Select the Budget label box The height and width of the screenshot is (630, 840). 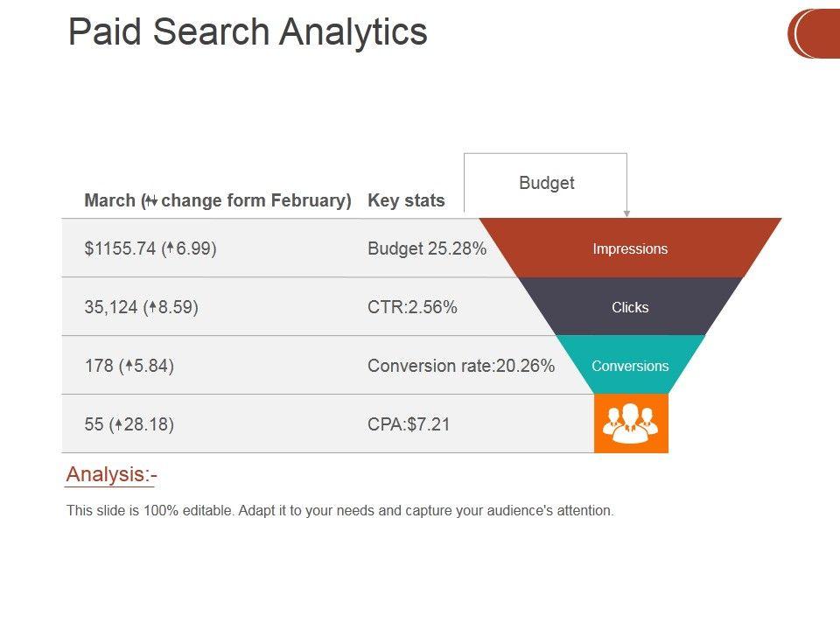tap(546, 183)
